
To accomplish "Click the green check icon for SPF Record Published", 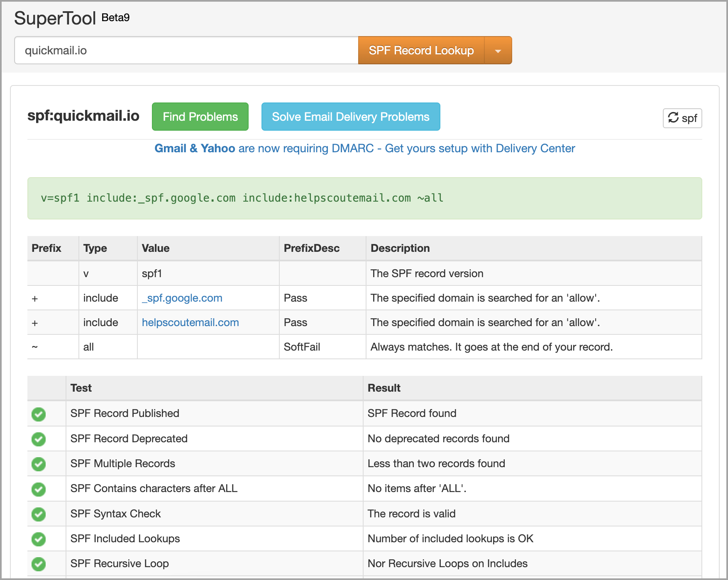I will (x=39, y=414).
